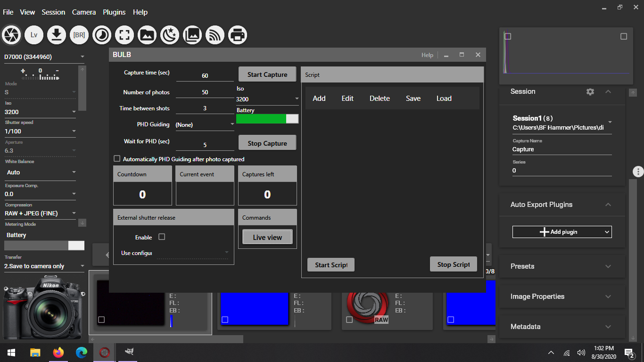Open Session settings gear icon
Image resolution: width=644 pixels, height=362 pixels.
click(590, 92)
